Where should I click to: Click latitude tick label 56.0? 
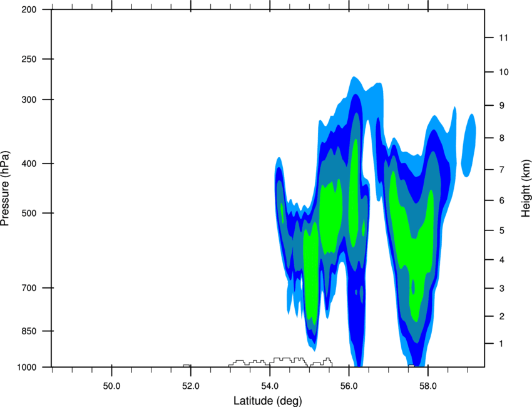(349, 386)
